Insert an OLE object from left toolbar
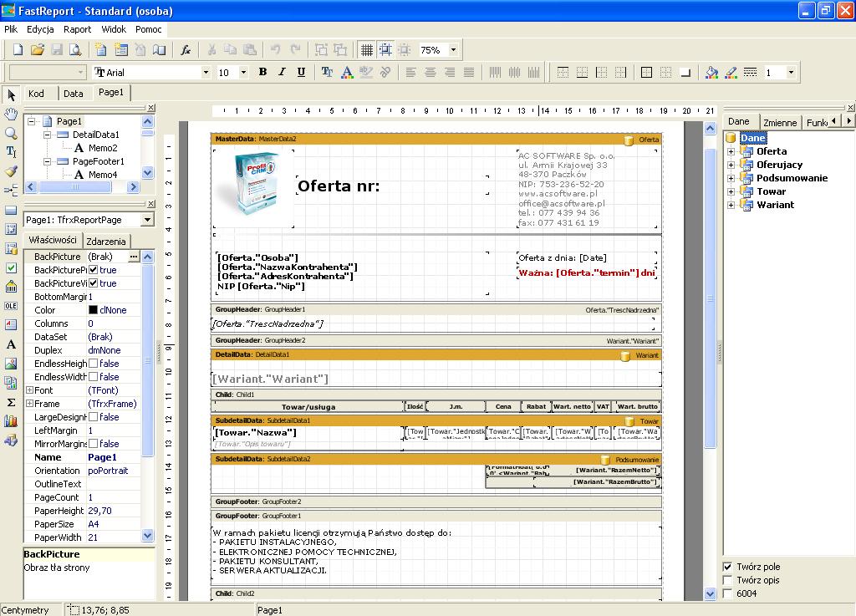The width and height of the screenshot is (856, 616). click(11, 306)
